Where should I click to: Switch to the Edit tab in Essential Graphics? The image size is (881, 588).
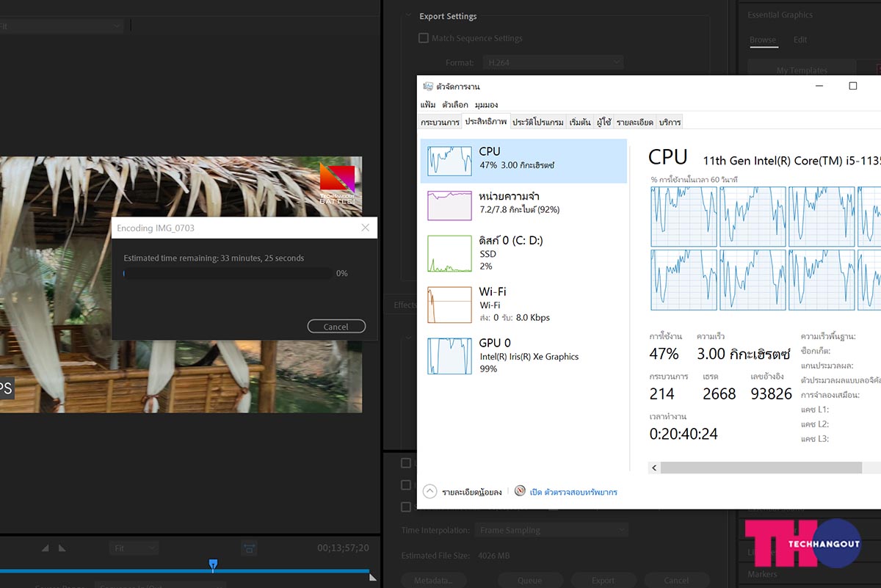click(x=800, y=40)
